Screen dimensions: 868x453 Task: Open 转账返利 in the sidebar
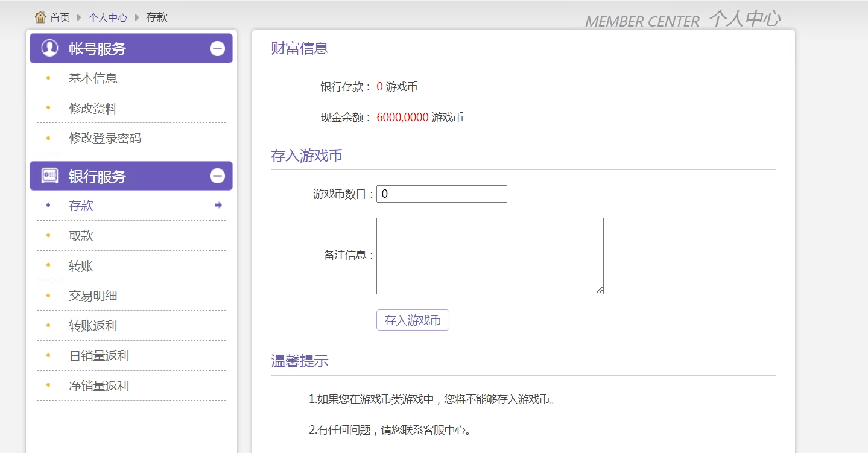93,326
